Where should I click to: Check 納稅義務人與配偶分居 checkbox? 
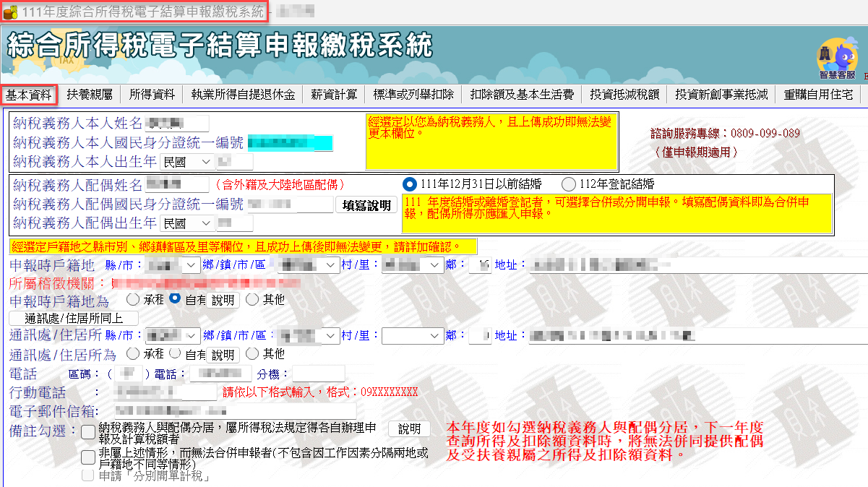click(x=88, y=432)
